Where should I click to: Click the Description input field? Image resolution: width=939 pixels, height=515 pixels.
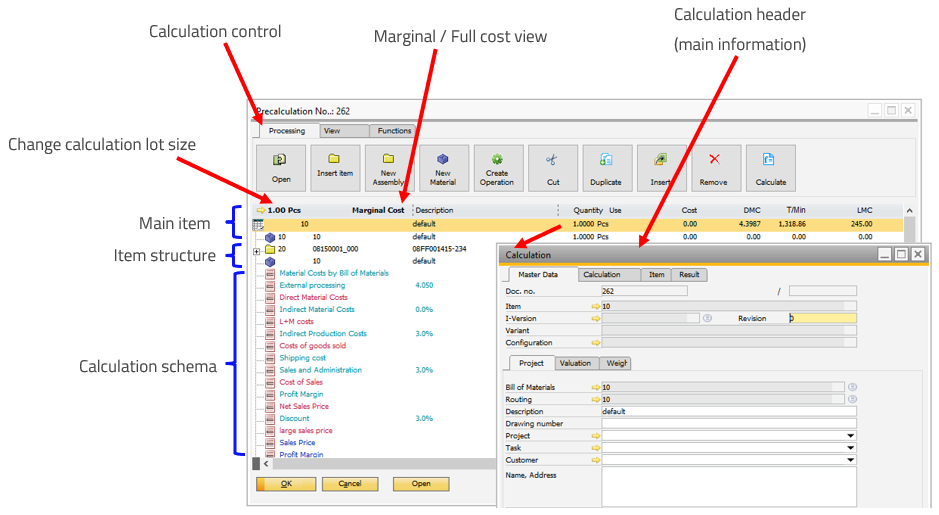[x=728, y=411]
